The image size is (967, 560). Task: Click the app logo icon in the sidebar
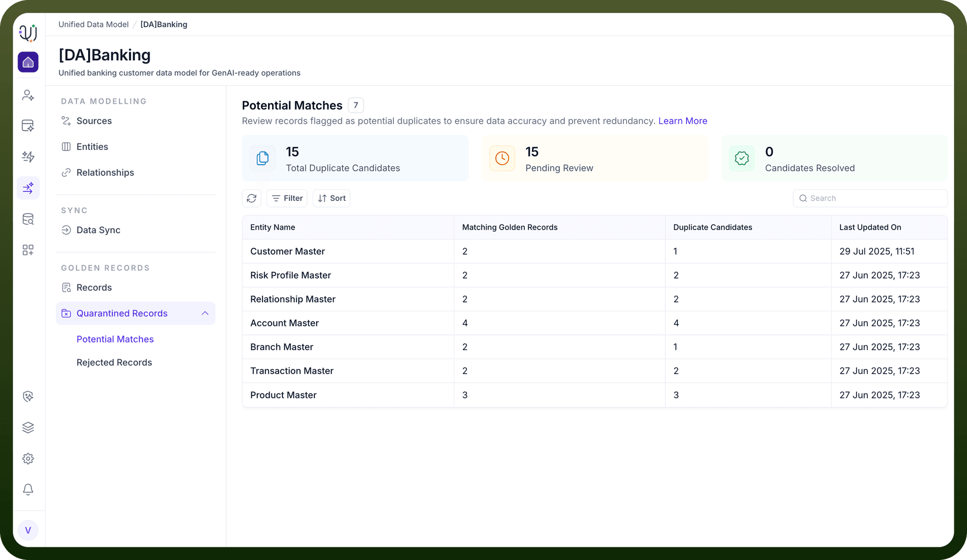28,33
